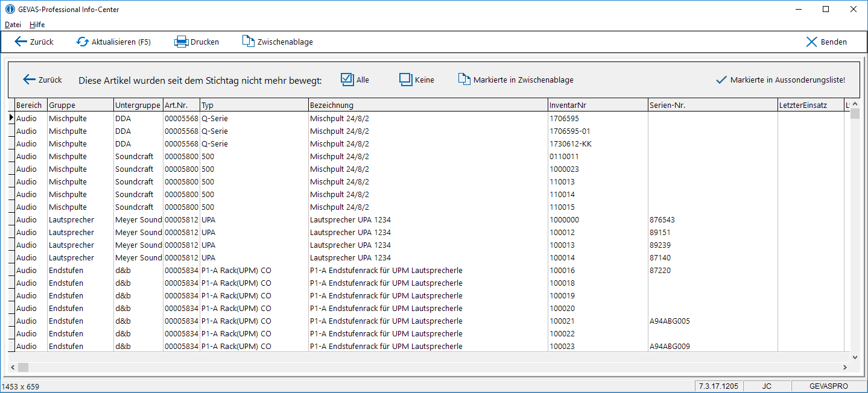
Task: Click serial number A94ABG009
Action: click(670, 347)
